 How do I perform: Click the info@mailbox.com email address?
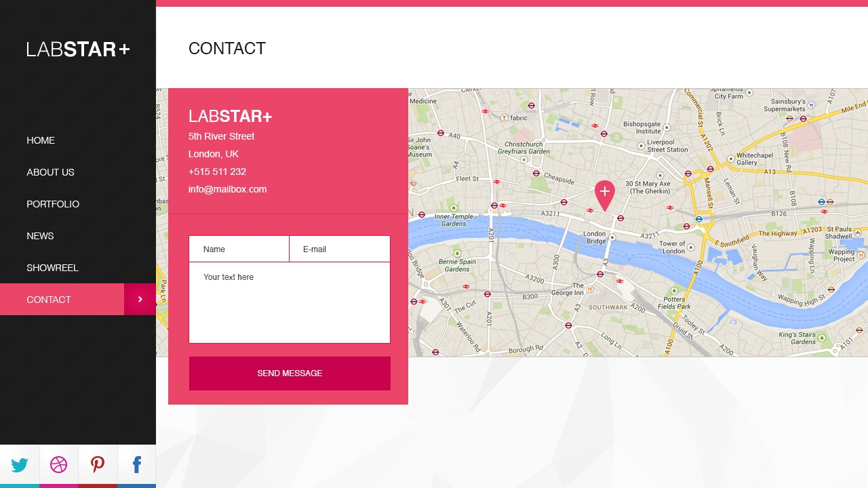click(227, 189)
